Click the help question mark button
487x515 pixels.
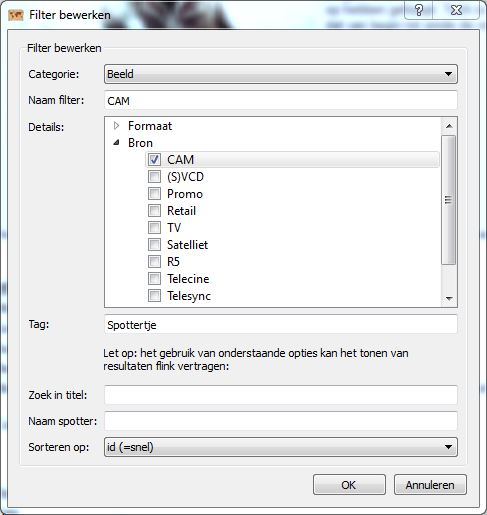click(418, 10)
